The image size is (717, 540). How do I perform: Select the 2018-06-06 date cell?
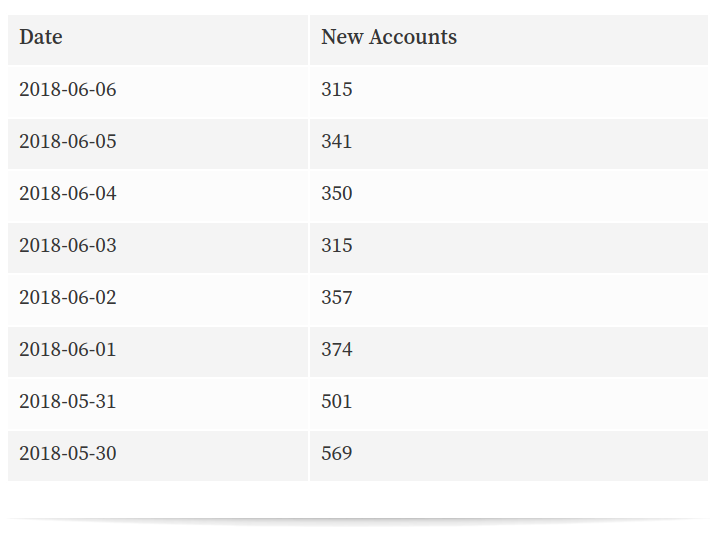158,92
